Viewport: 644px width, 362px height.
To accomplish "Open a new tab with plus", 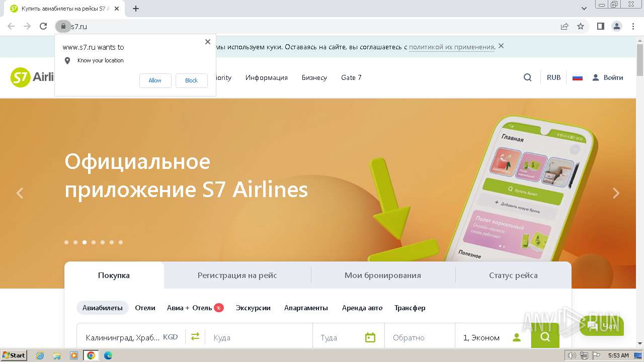I will click(136, 9).
